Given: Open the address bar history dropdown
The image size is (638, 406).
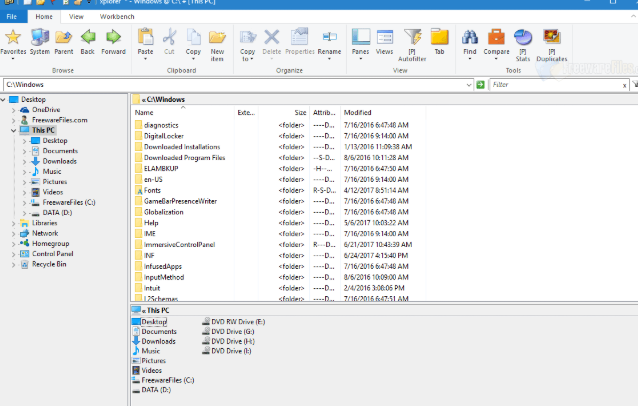Looking at the screenshot, I should pos(469,85).
